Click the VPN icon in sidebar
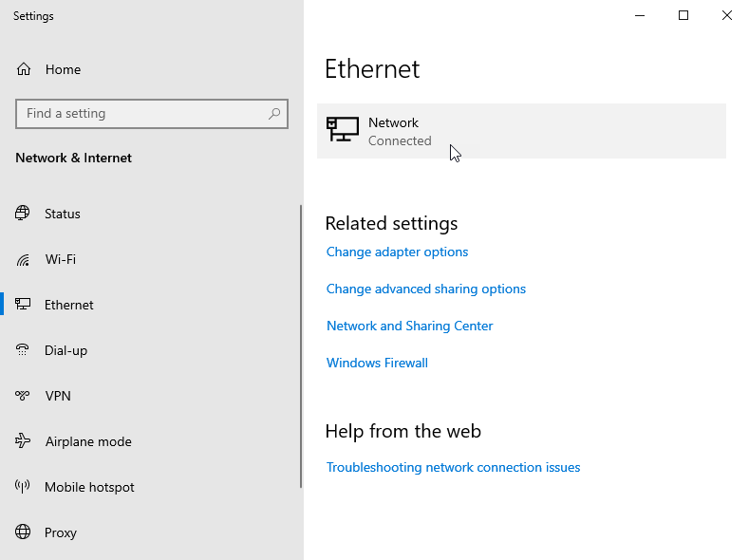The image size is (749, 560). coord(23,395)
